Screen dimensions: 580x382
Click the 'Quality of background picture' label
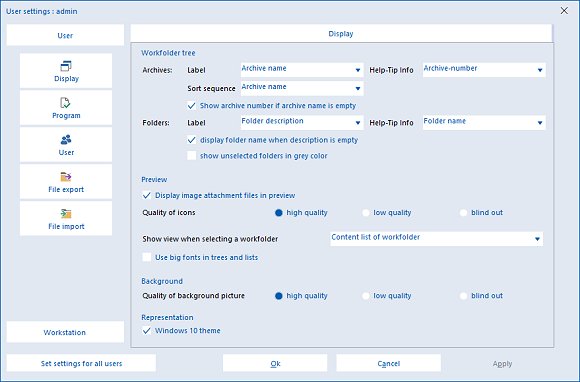tap(193, 296)
